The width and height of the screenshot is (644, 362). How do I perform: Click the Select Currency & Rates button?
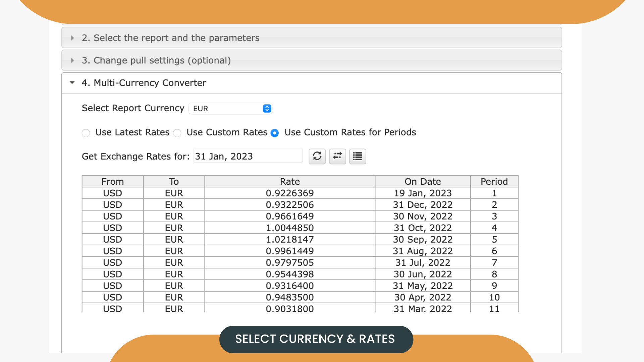316,339
